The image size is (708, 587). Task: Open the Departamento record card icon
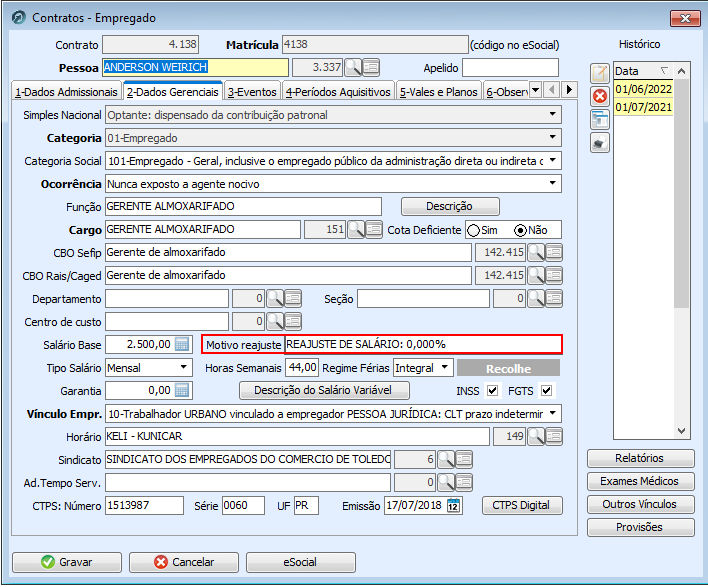pos(293,298)
